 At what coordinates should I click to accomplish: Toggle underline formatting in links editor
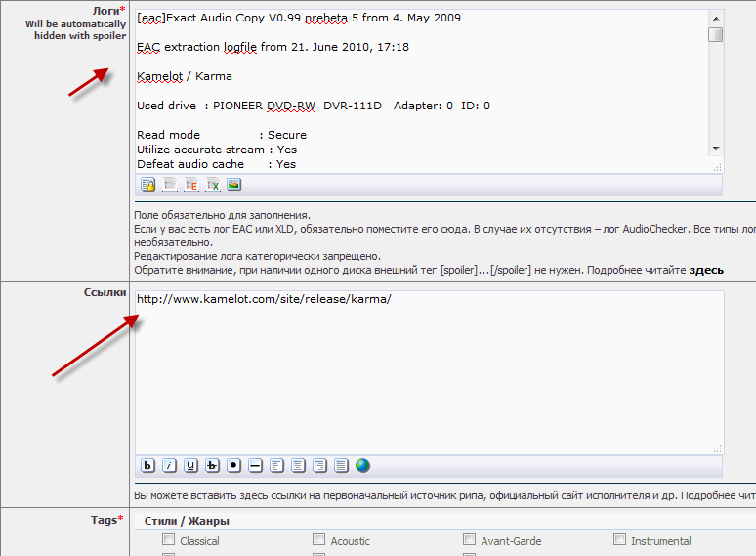coord(190,466)
